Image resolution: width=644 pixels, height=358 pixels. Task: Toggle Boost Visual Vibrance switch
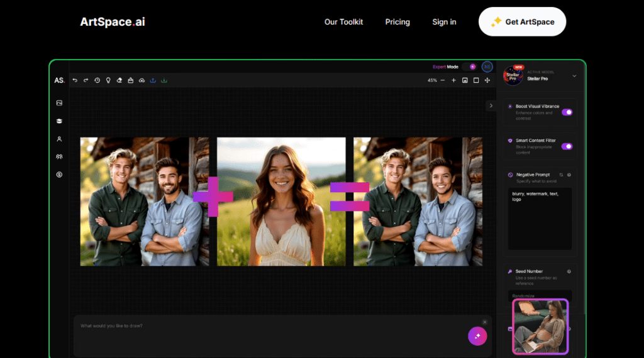[567, 112]
